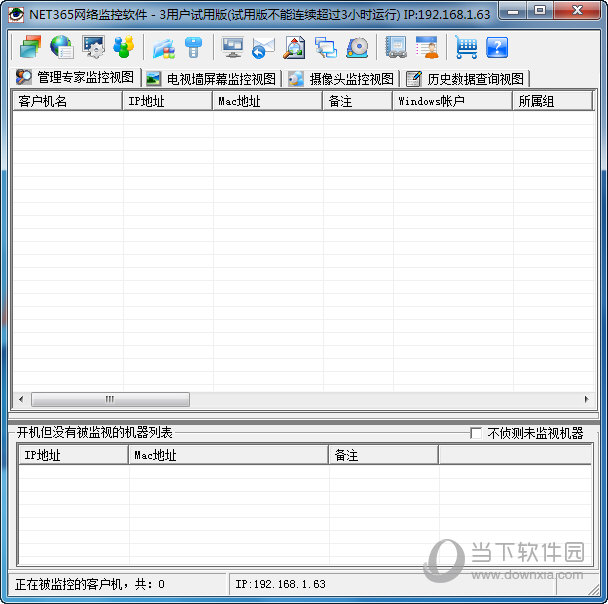Click the envelope with reply arrow icon

(x=263, y=48)
